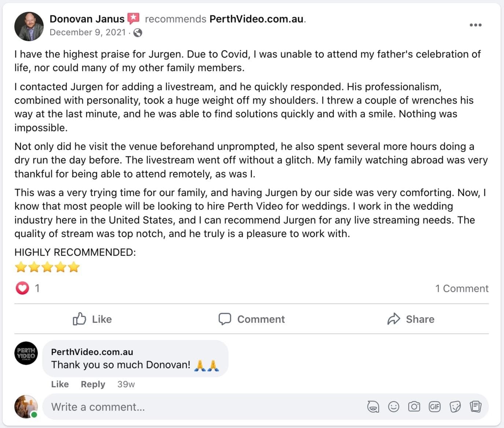This screenshot has width=504, height=428.
Task: Click the PerthVideo.com.au page link in the header
Action: 256,19
